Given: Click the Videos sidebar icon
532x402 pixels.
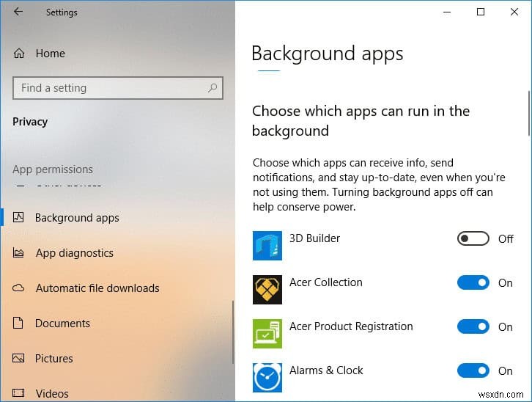Looking at the screenshot, I should click(18, 393).
